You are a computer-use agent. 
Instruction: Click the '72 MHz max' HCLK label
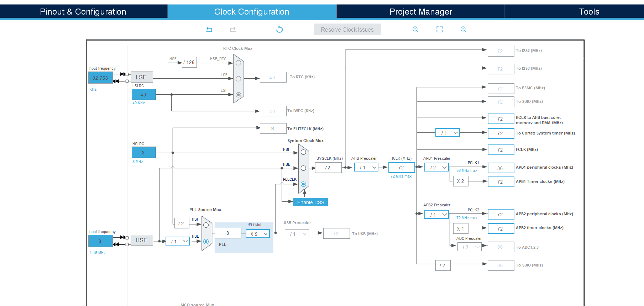401,176
